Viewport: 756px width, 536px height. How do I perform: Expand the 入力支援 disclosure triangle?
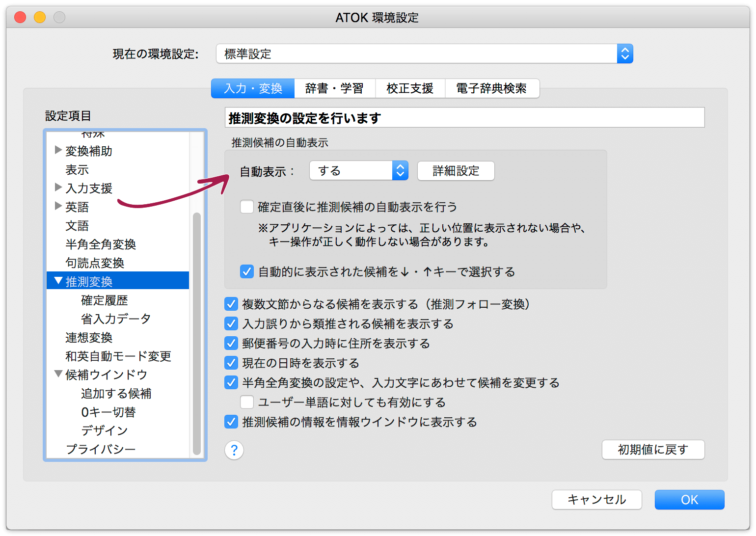point(58,187)
